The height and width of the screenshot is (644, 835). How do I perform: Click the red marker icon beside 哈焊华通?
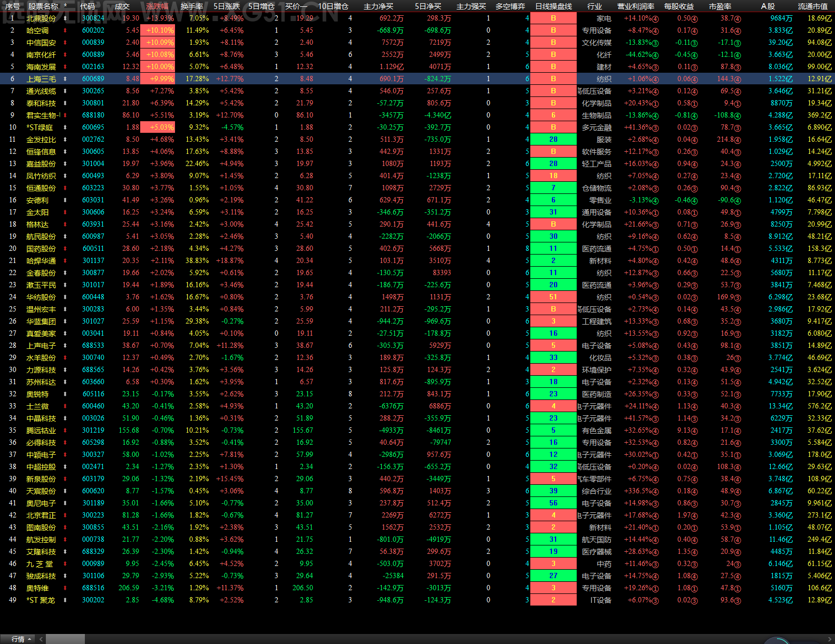click(x=65, y=261)
